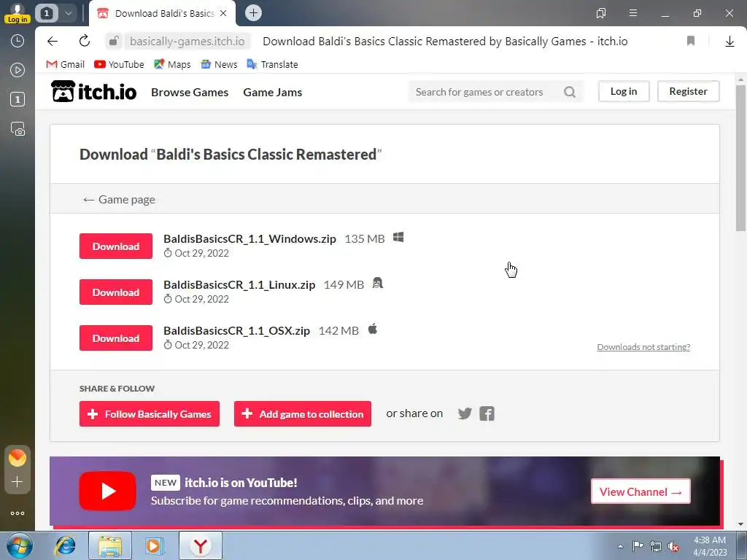Select the Download Baldi's Basics tab

162,13
